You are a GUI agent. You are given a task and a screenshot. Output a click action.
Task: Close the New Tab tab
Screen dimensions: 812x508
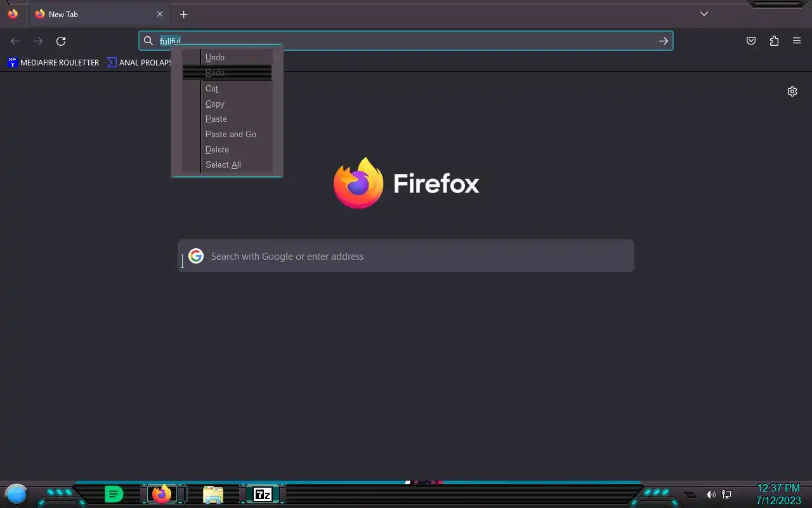tap(160, 14)
